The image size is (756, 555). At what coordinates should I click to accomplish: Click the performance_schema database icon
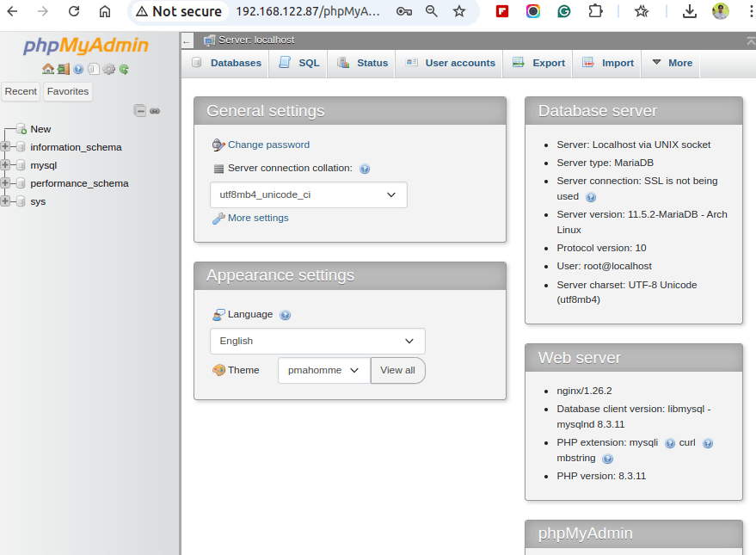[x=21, y=182]
